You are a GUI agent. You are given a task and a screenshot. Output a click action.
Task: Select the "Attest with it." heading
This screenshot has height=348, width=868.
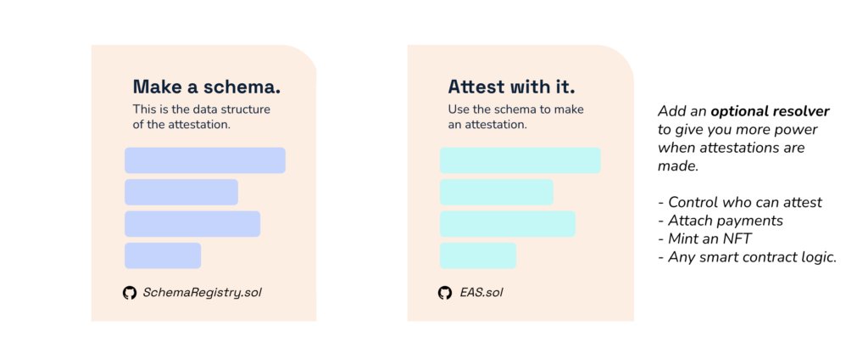(x=511, y=87)
